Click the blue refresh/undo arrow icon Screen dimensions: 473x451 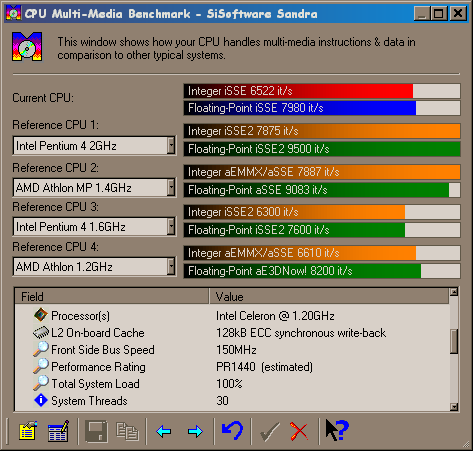click(232, 431)
